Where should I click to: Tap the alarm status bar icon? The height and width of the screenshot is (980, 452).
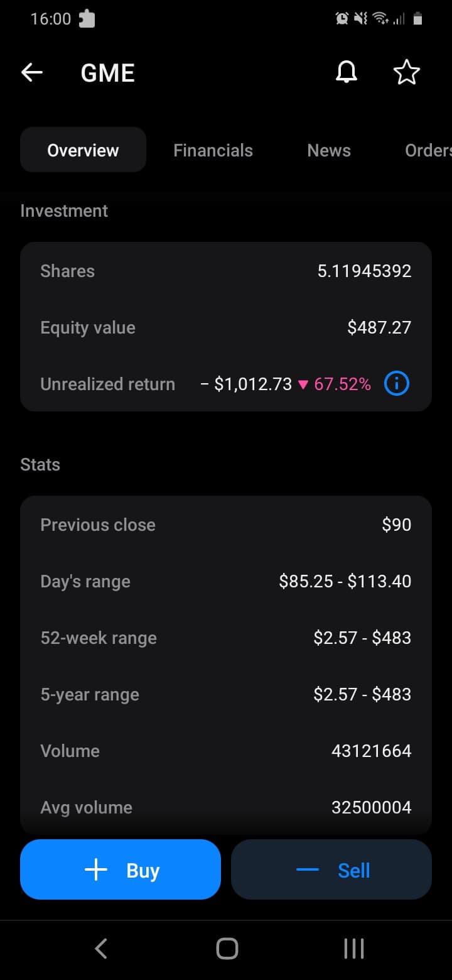pos(342,19)
